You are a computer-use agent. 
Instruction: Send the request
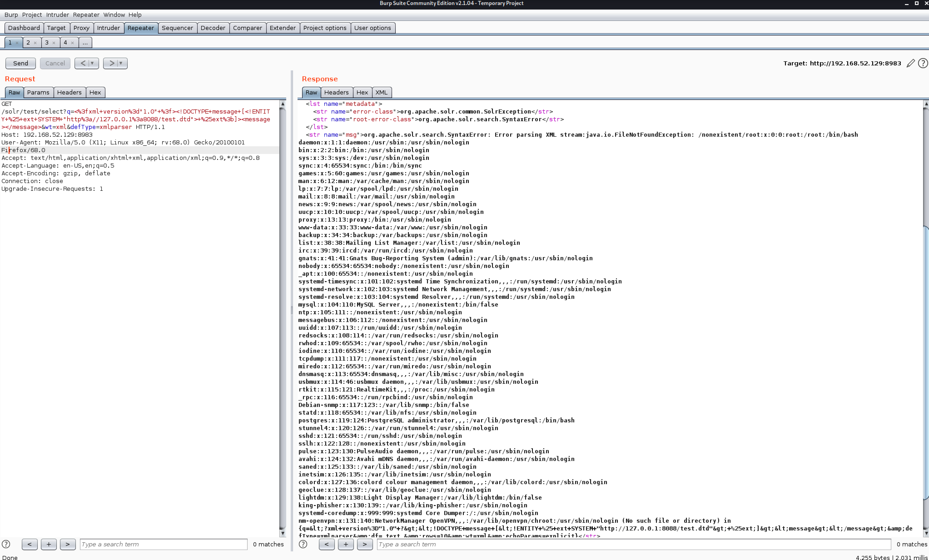[x=21, y=63]
